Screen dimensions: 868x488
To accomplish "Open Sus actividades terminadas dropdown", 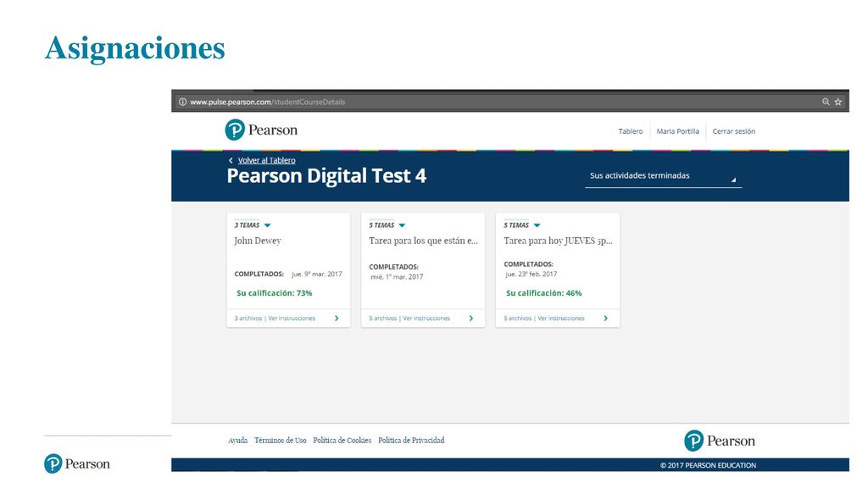I will [x=663, y=176].
